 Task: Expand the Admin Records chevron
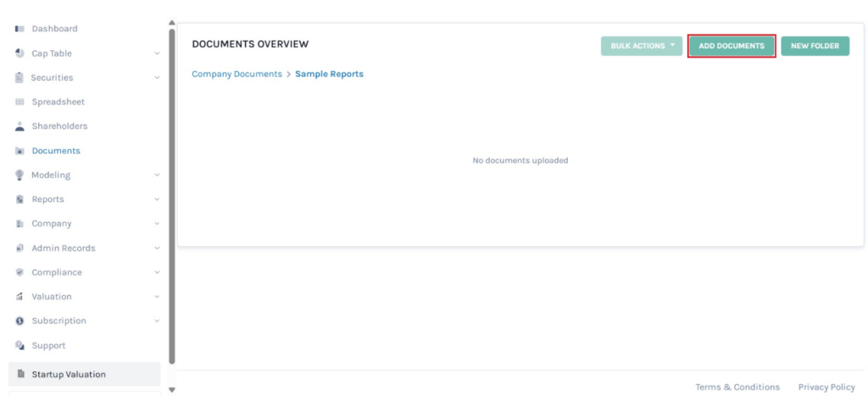point(157,248)
